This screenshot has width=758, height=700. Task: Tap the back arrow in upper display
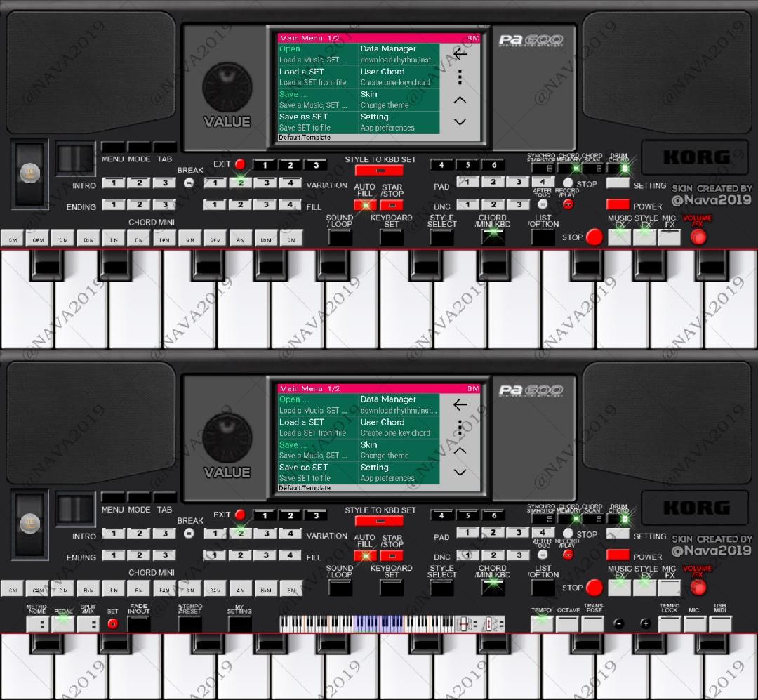coord(460,54)
